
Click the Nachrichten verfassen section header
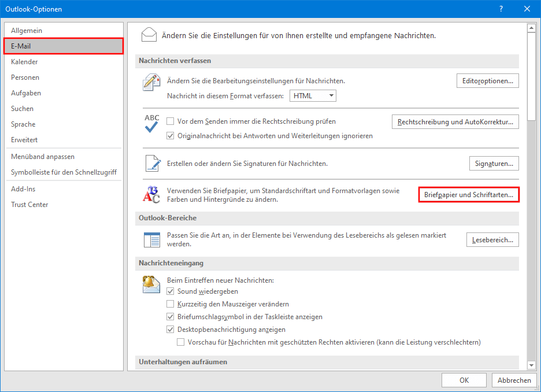coord(327,61)
